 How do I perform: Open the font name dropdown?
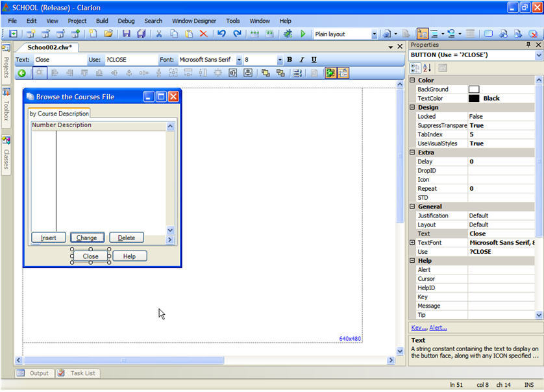click(239, 60)
